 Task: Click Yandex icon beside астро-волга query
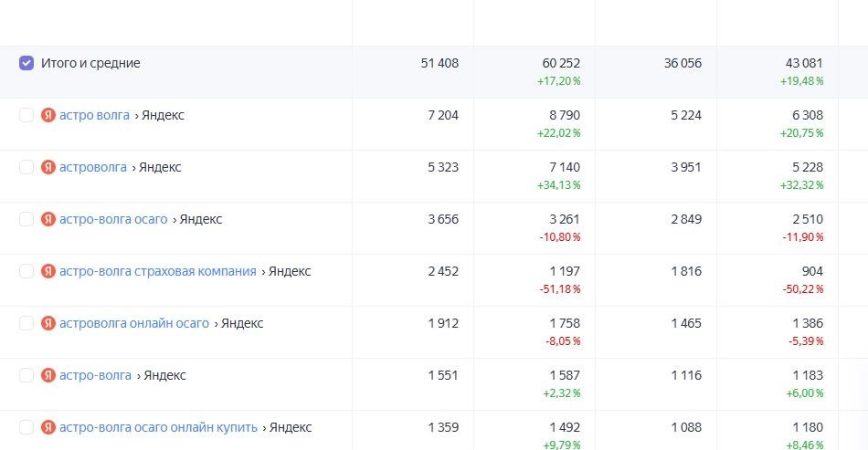point(48,375)
